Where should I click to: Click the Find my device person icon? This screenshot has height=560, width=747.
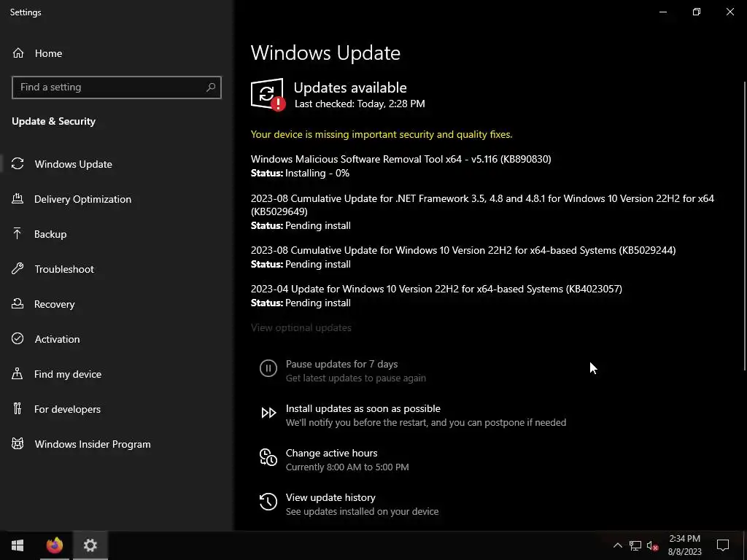18,373
